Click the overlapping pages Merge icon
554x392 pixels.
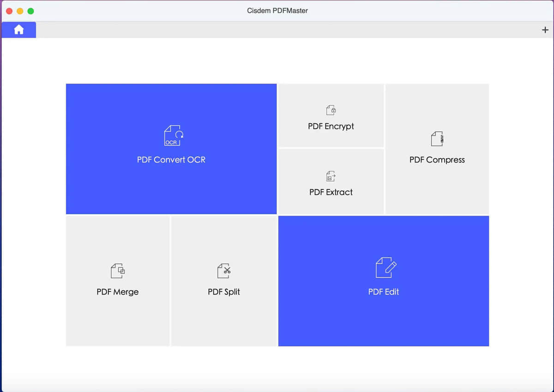[x=118, y=271]
